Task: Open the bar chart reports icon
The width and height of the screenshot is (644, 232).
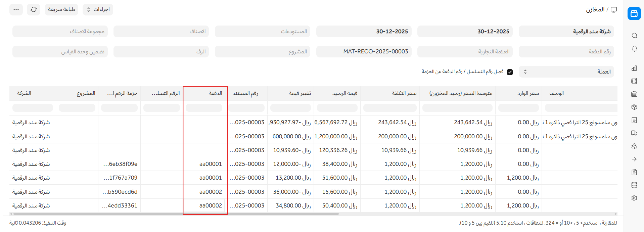Action: 634,68
